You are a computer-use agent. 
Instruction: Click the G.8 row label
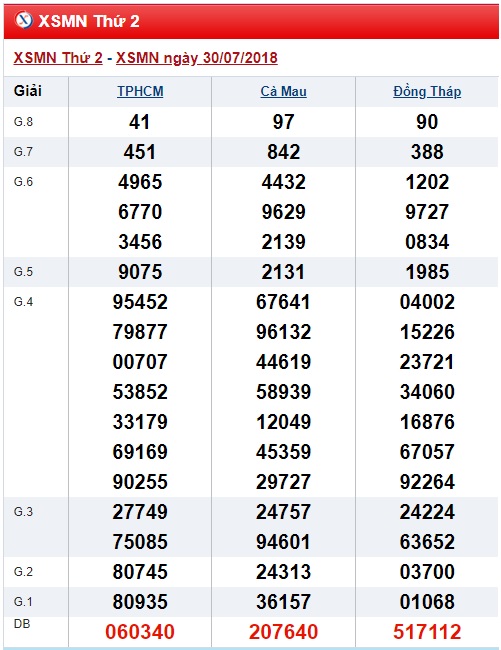click(23, 122)
